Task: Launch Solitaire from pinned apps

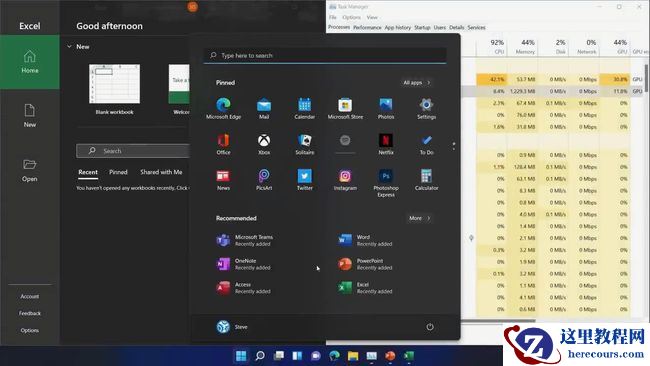Action: pyautogui.click(x=304, y=144)
